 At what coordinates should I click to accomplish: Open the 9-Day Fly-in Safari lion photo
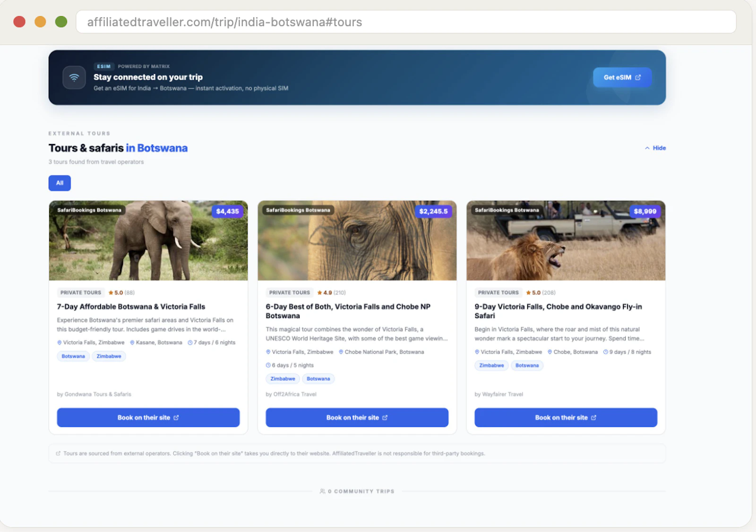pos(566,240)
